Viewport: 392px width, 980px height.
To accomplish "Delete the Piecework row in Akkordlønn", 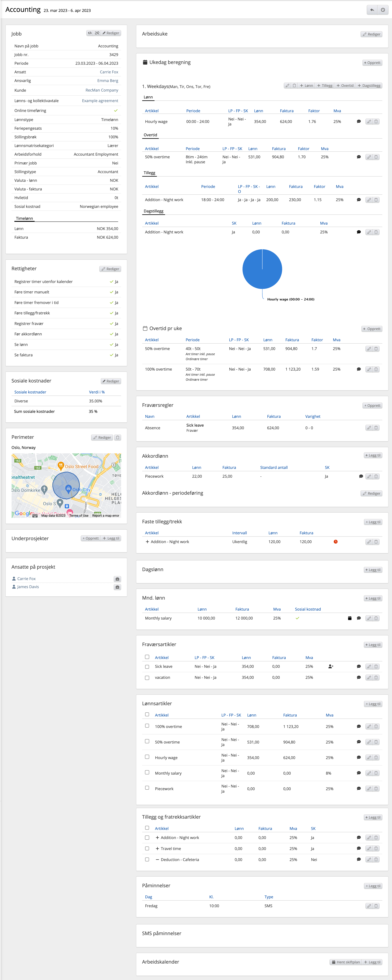I will coord(376,476).
